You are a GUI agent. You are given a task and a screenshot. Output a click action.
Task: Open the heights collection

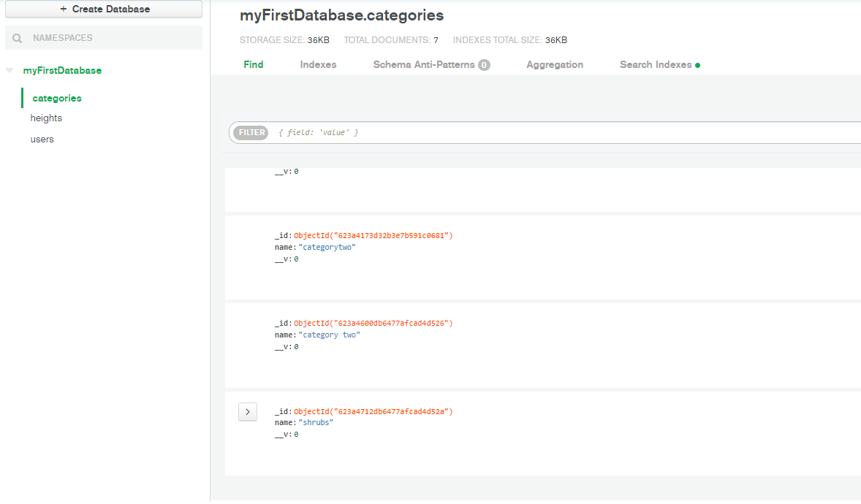46,118
